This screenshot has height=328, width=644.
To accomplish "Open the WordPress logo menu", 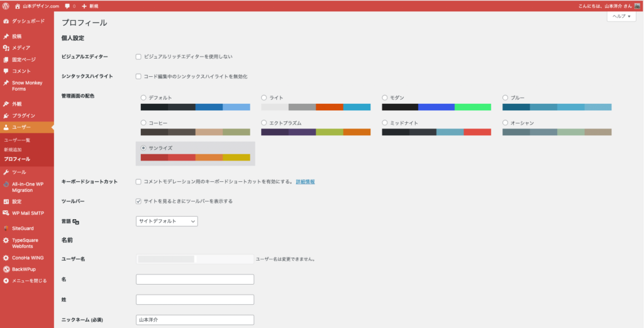I will tap(6, 6).
